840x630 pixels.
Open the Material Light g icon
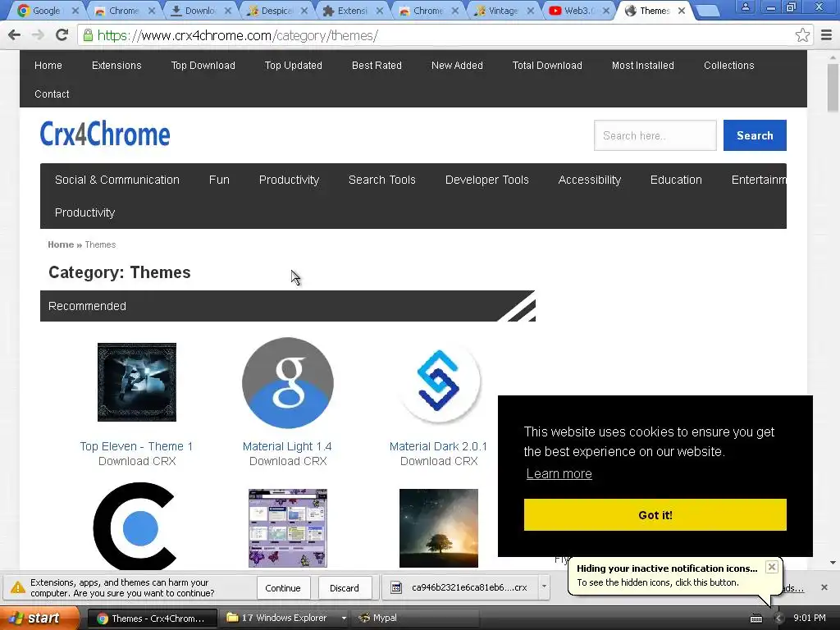tap(288, 382)
